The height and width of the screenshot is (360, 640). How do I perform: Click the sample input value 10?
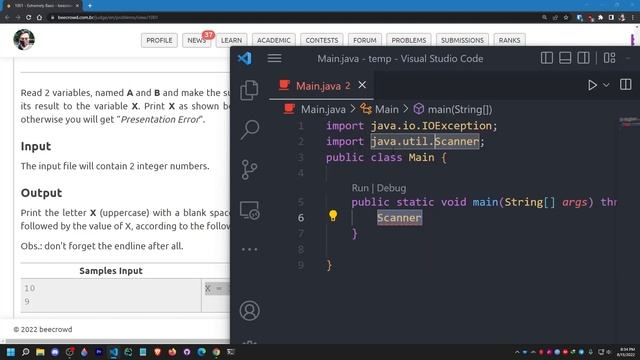point(29,288)
